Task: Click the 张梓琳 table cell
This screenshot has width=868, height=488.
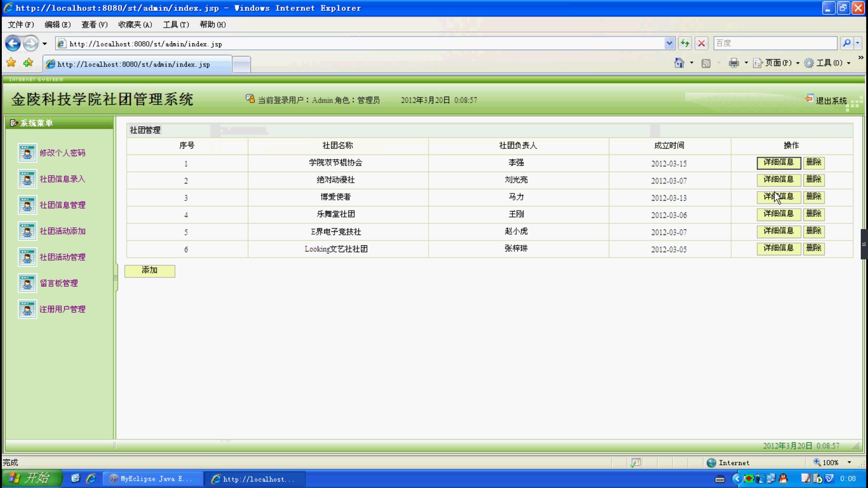Action: 518,249
